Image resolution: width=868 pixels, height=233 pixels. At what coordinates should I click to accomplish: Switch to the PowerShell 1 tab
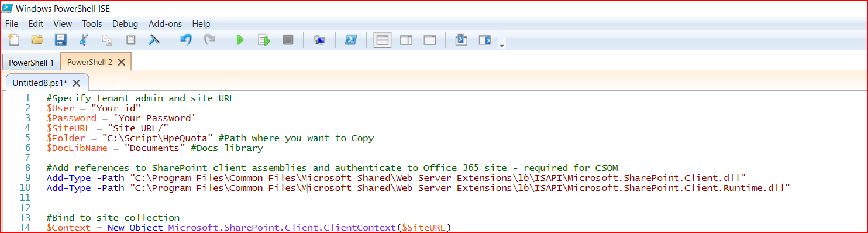[x=31, y=62]
